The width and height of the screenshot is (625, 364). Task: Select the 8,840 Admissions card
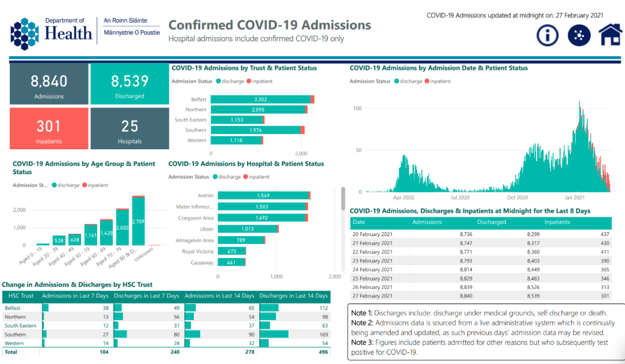click(x=49, y=84)
